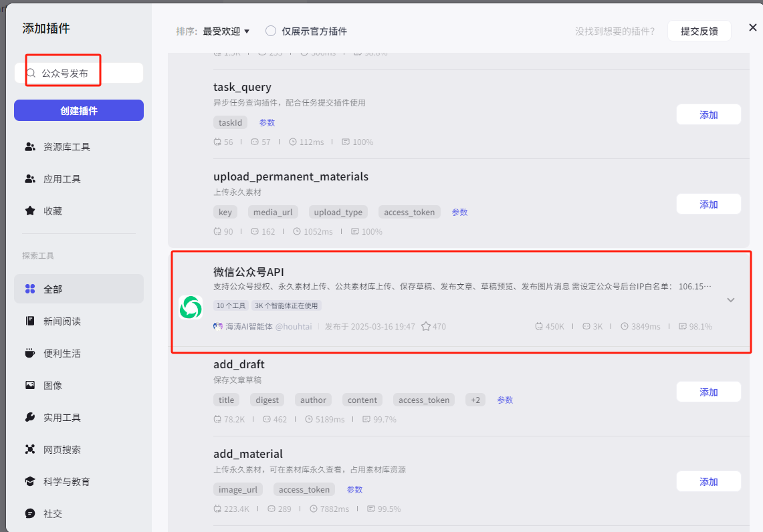The width and height of the screenshot is (763, 532).
Task: Select the 便利生活 category
Action: pyautogui.click(x=79, y=353)
